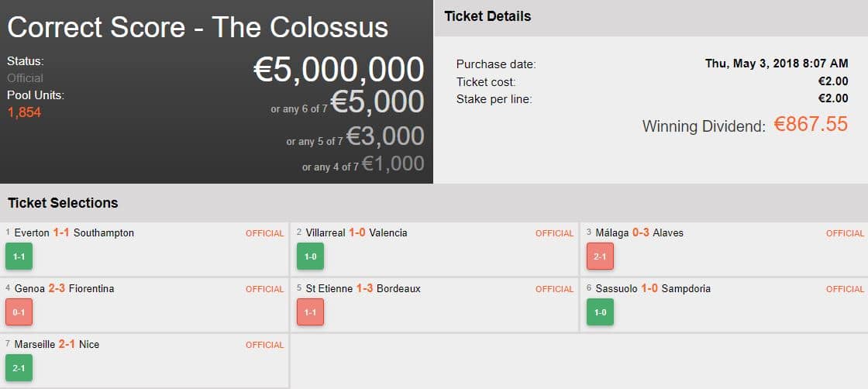Click the green 1-0 badge under Villarreal match
Screen dimensions: 868x389
pyautogui.click(x=310, y=256)
